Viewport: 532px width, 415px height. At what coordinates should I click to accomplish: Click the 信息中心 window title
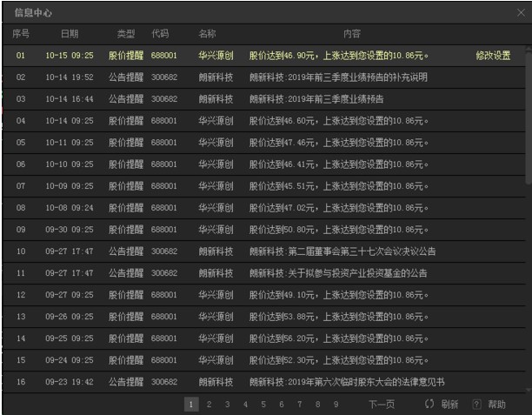coord(33,13)
